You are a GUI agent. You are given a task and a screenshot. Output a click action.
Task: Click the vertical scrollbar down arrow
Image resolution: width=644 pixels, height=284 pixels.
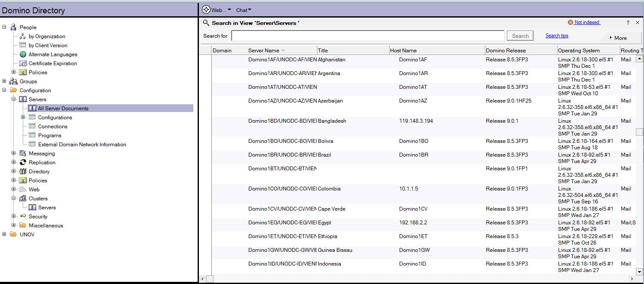click(639, 272)
